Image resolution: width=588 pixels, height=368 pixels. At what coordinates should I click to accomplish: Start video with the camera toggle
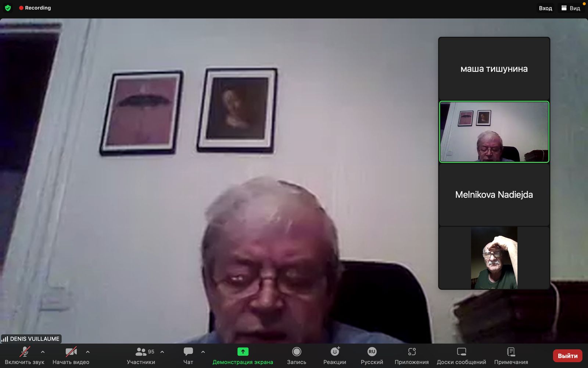[x=71, y=352]
